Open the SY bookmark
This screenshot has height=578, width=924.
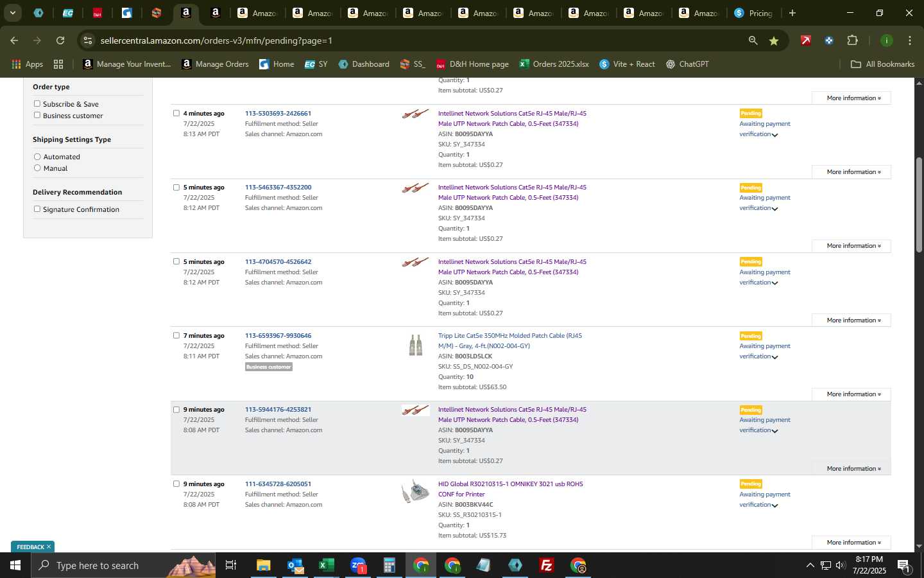pos(316,64)
